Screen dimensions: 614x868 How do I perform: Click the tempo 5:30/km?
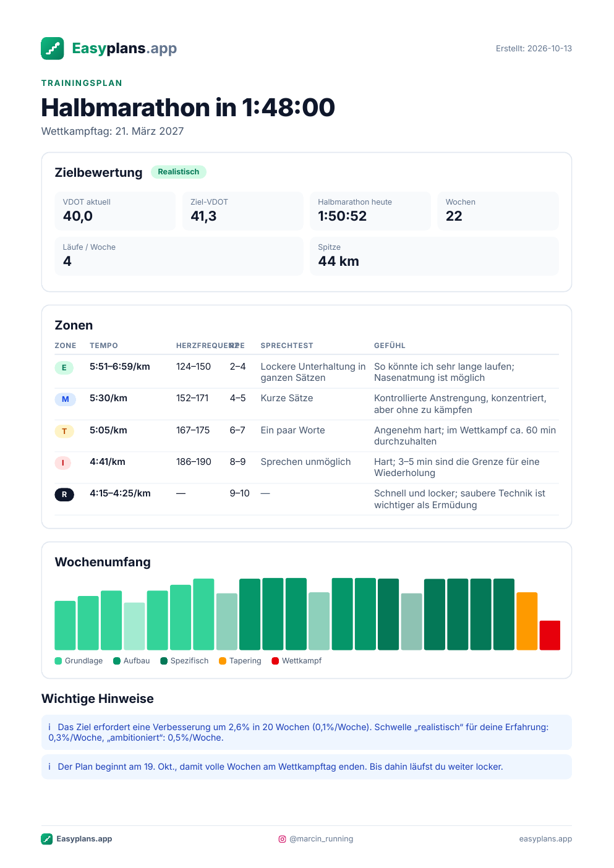tap(108, 398)
